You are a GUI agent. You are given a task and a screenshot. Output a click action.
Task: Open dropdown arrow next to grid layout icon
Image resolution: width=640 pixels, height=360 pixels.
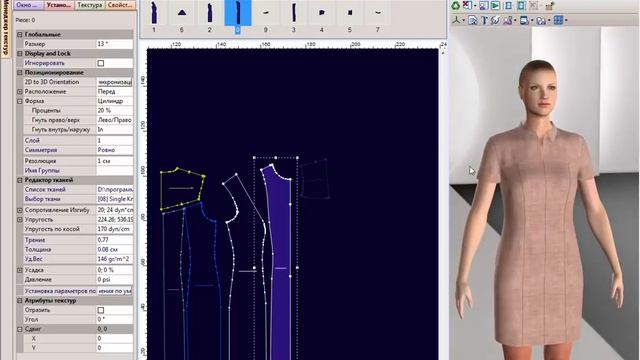point(566,20)
